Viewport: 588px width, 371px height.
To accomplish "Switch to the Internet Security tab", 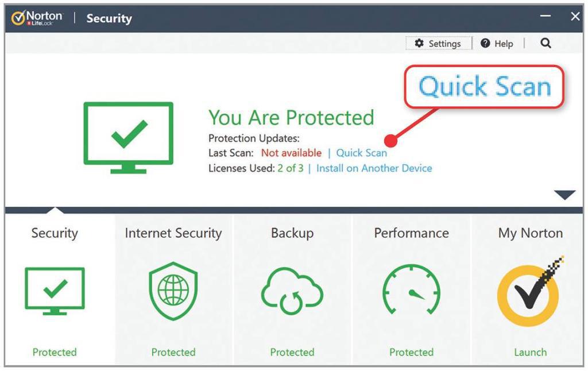I will (173, 233).
